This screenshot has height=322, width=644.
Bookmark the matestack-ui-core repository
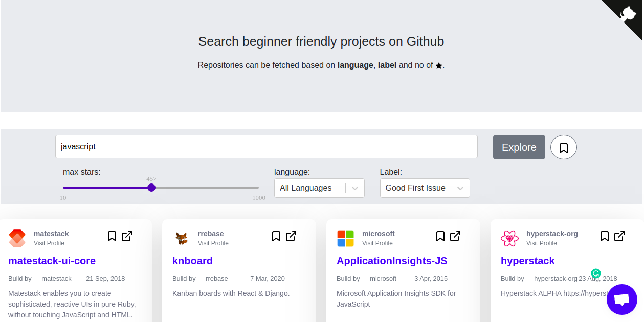[x=112, y=236]
